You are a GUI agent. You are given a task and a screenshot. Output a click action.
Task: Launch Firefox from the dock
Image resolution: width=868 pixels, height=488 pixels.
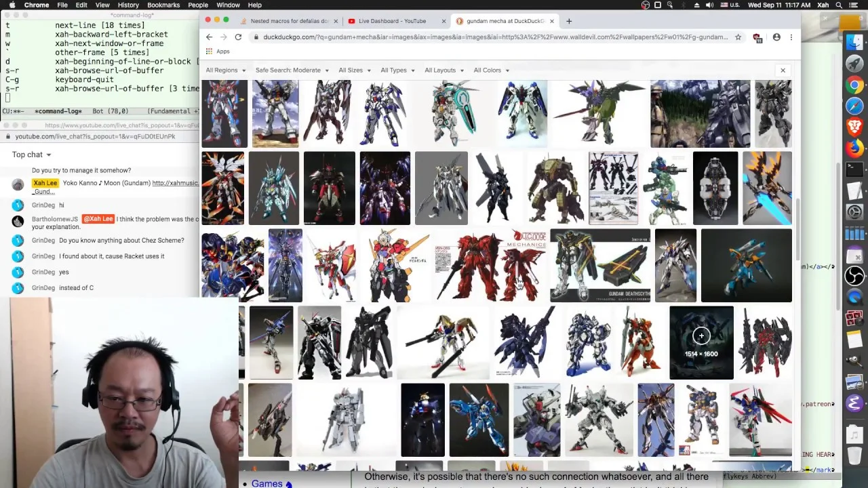(854, 146)
